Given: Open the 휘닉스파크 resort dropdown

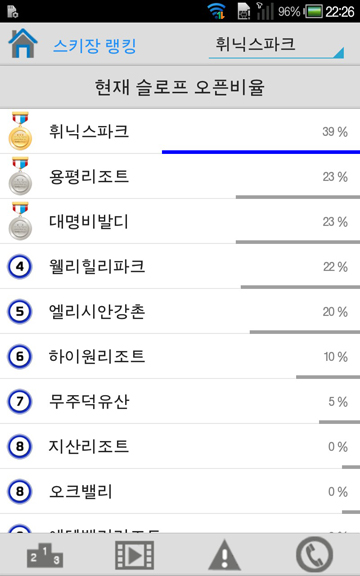Looking at the screenshot, I should [x=276, y=46].
